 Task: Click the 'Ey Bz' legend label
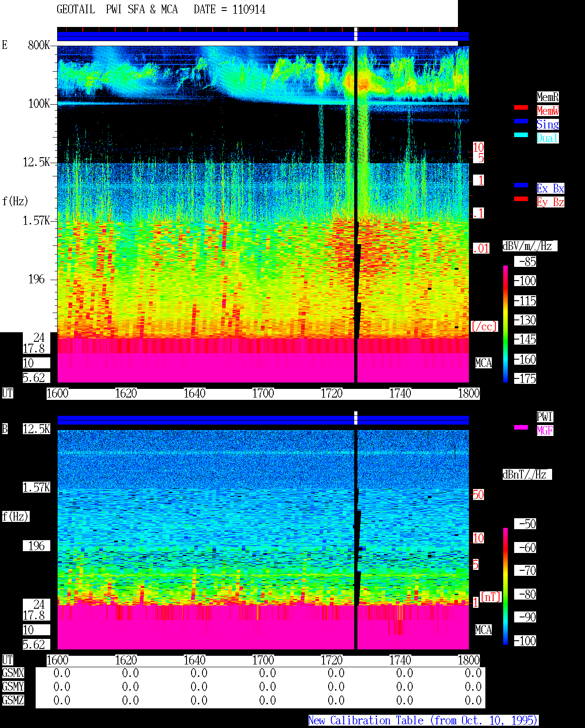pos(550,202)
